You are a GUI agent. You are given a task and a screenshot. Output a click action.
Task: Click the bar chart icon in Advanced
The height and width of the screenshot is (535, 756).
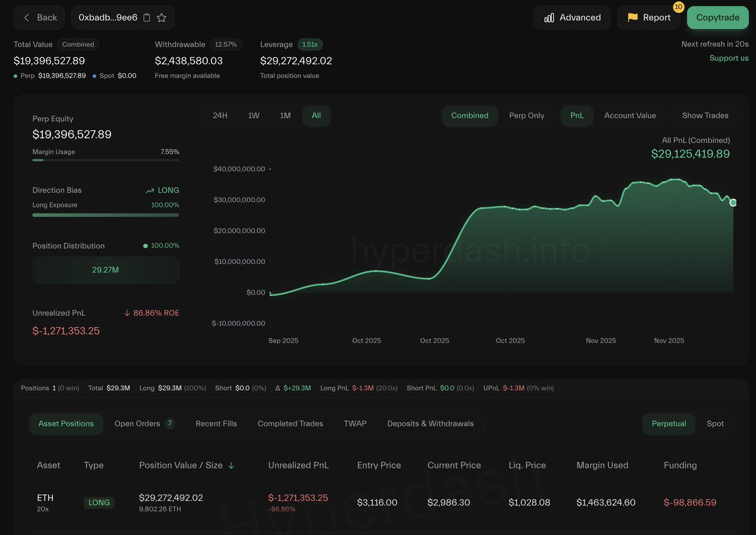[549, 18]
